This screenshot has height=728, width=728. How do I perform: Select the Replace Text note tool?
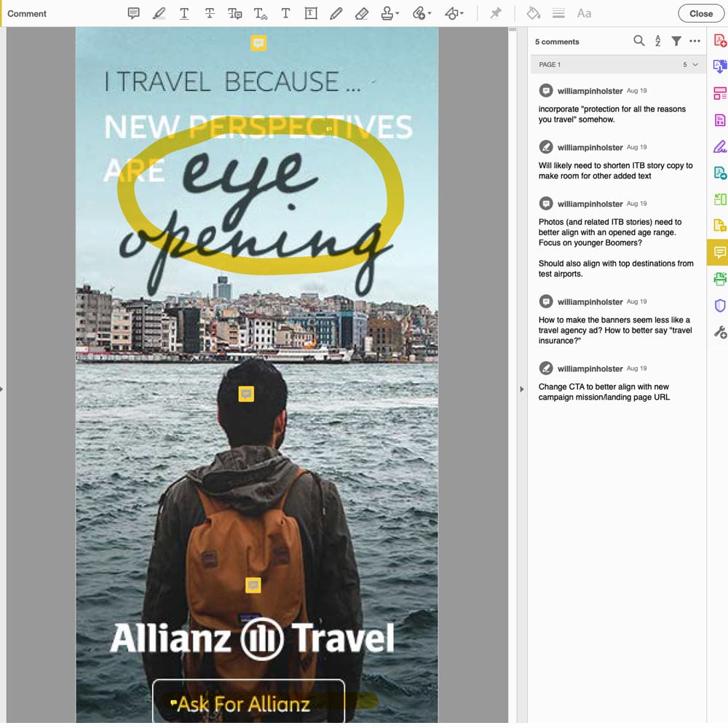235,13
